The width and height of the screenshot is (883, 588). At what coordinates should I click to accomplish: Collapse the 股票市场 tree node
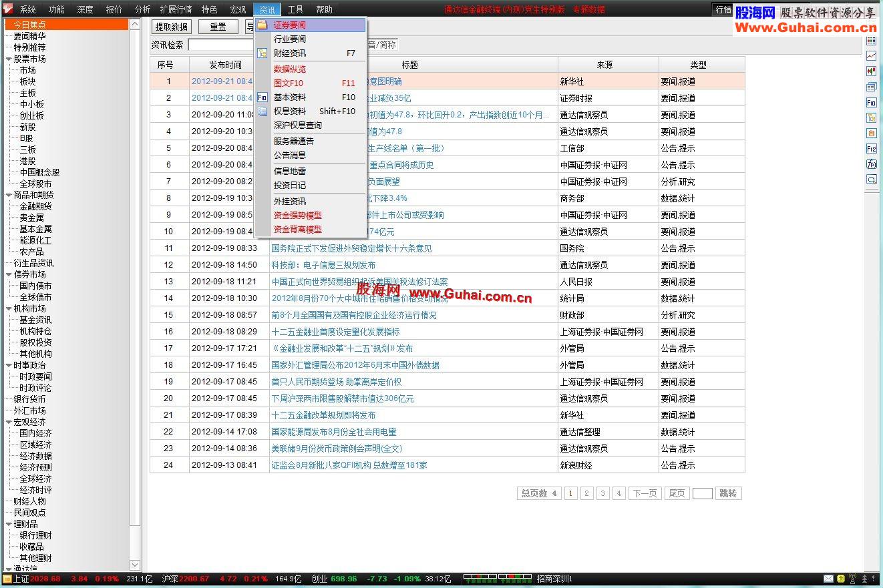[9, 59]
